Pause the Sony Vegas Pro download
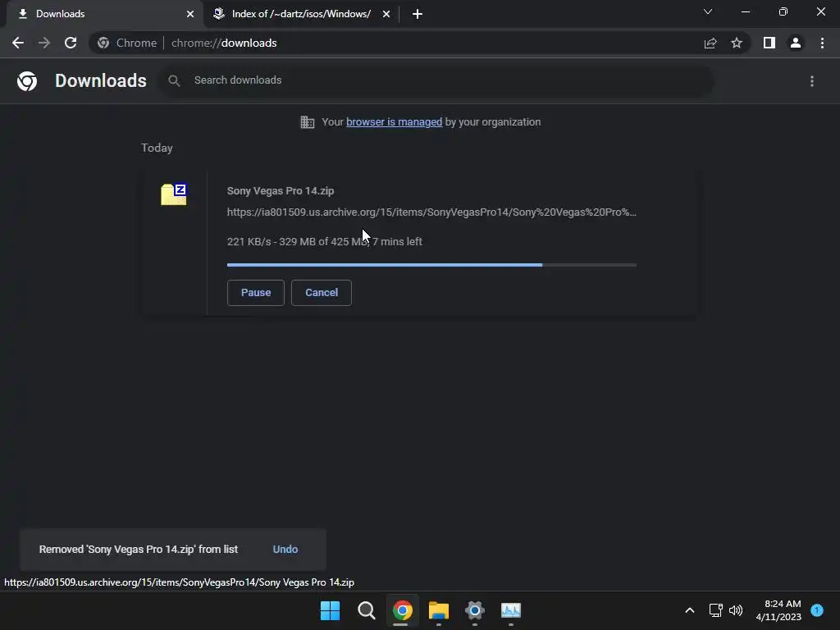The height and width of the screenshot is (630, 840). point(256,293)
